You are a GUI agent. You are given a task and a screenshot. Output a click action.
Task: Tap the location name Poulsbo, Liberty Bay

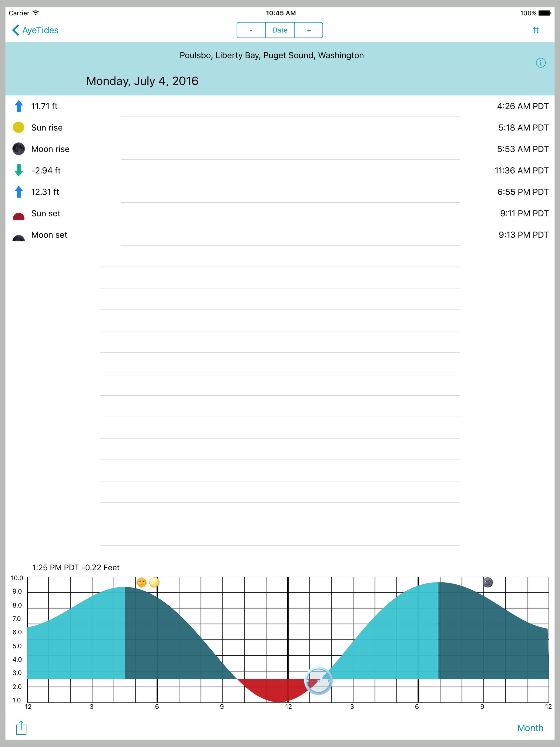pos(272,55)
